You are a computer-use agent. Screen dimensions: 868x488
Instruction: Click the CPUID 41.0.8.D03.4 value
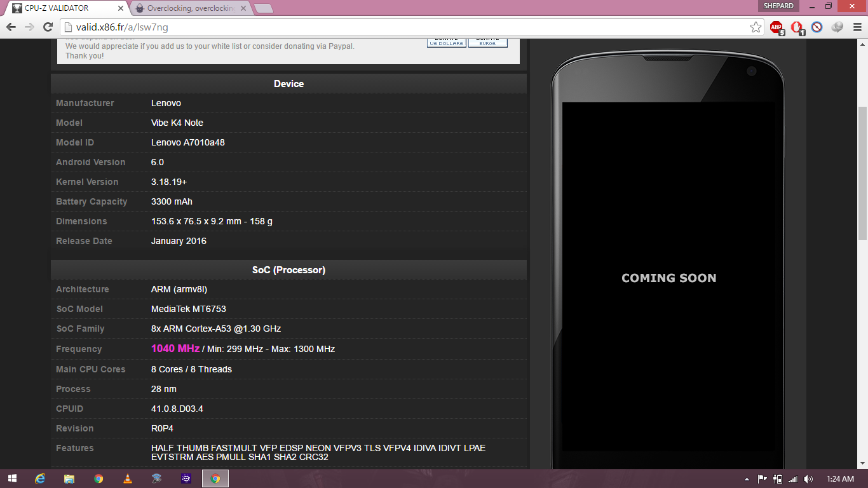pos(177,409)
